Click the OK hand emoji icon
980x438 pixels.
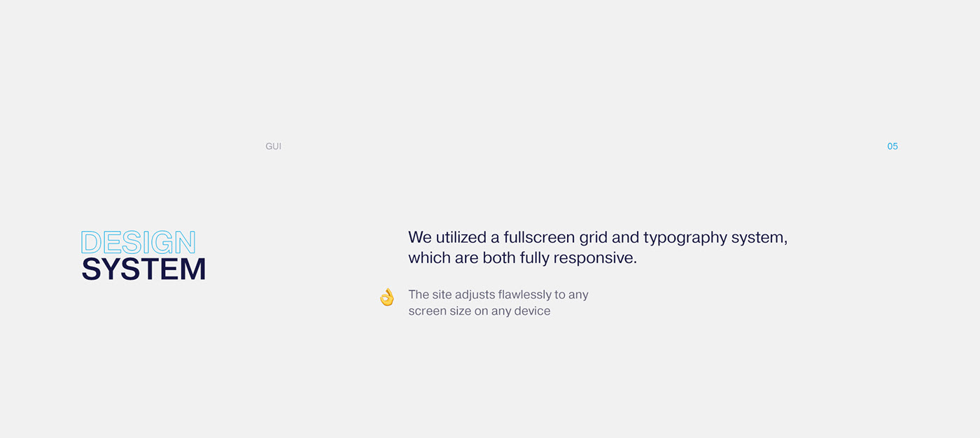click(387, 297)
